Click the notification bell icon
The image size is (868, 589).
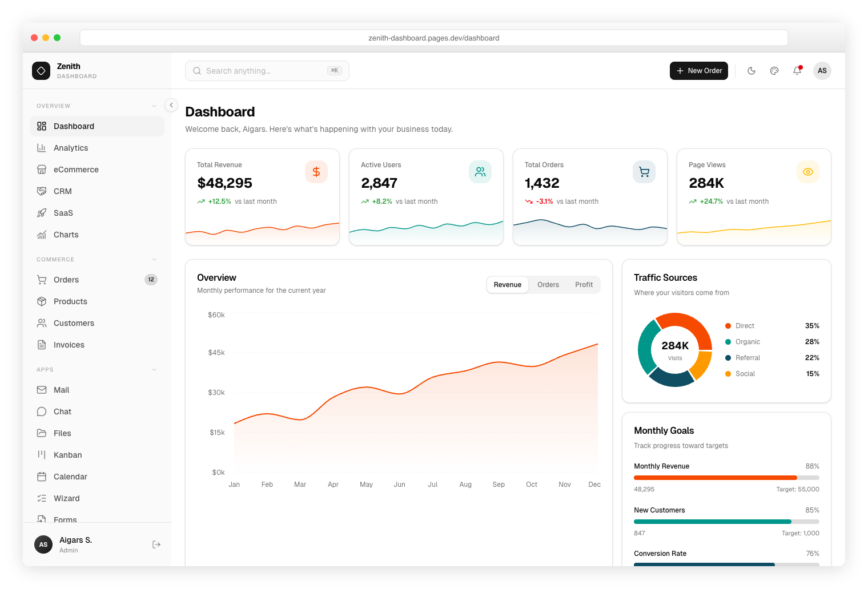coord(797,71)
